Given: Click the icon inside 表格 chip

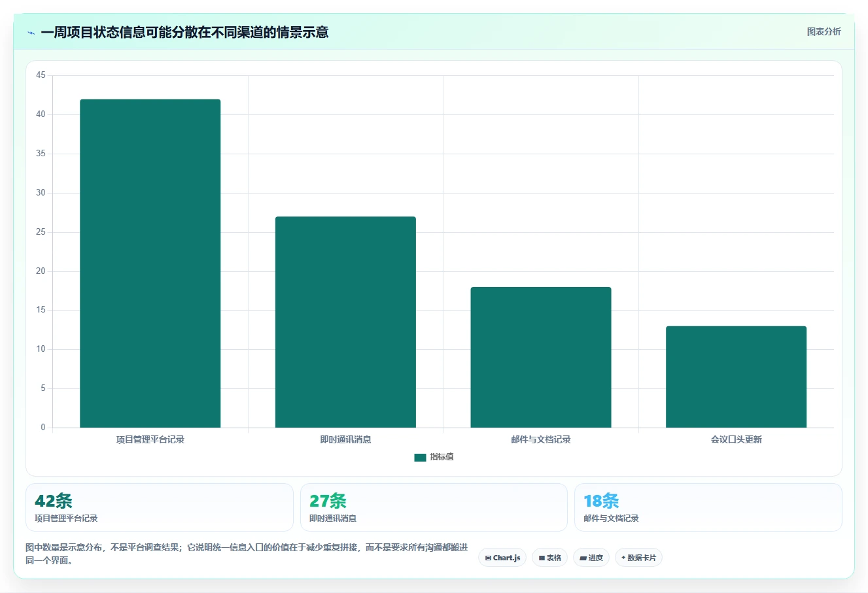Looking at the screenshot, I should pos(542,558).
